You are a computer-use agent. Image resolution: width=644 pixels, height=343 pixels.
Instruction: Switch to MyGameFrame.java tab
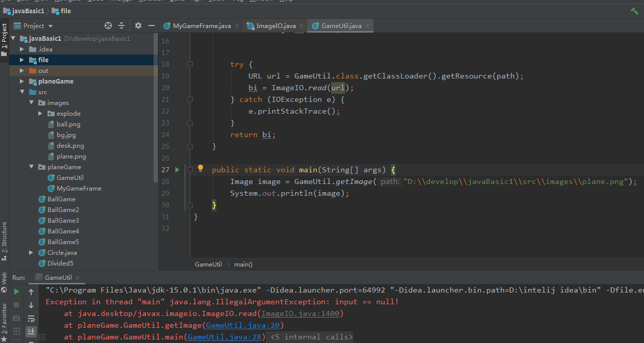(x=201, y=25)
